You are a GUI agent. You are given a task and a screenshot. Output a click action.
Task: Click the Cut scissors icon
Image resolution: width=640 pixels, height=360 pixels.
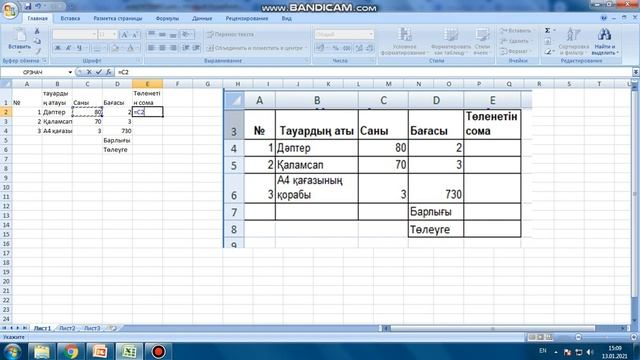tap(37, 31)
